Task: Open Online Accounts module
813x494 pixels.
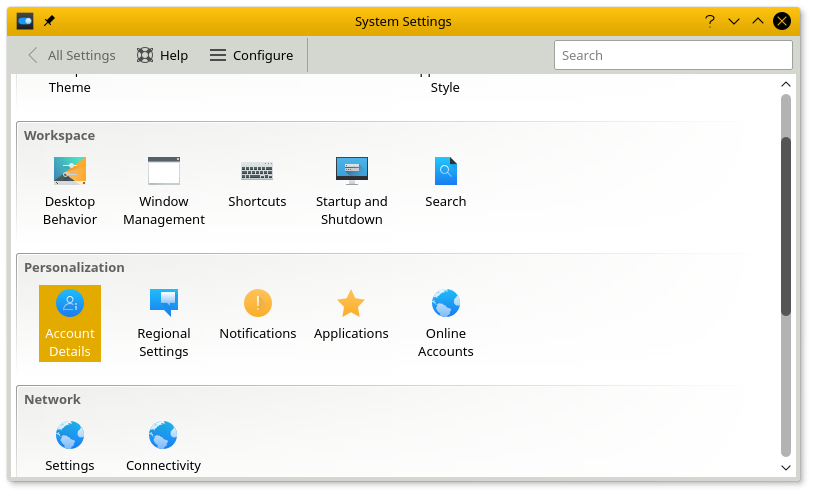Action: (x=445, y=322)
